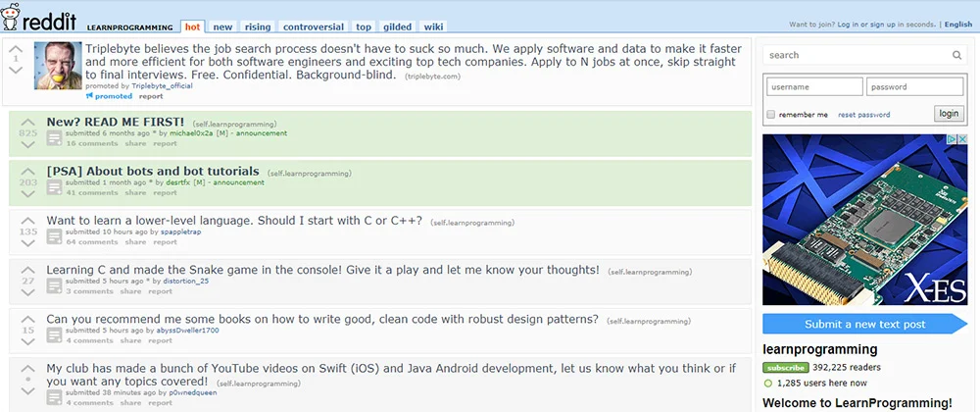Click the English language link
Image resolution: width=980 pixels, height=412 pixels.
coord(958,25)
